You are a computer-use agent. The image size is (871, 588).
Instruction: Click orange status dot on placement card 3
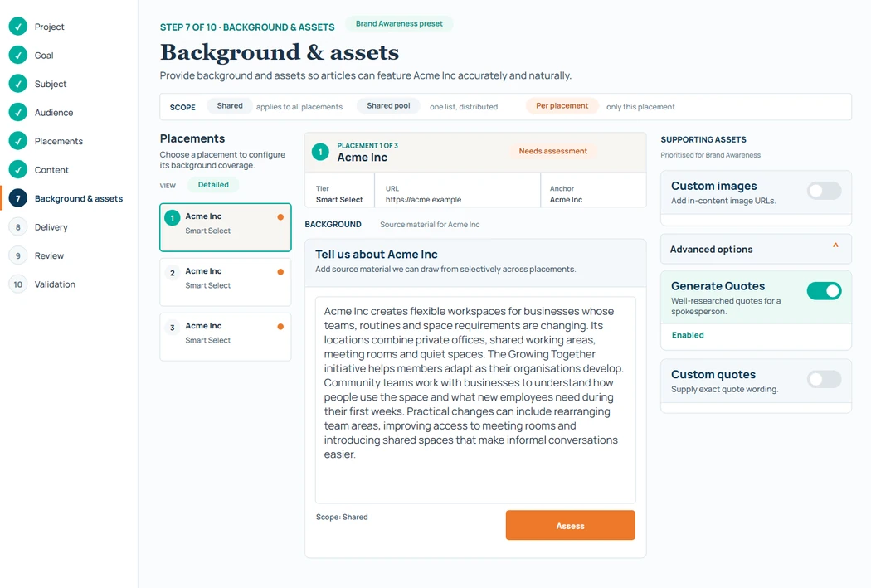coord(280,327)
